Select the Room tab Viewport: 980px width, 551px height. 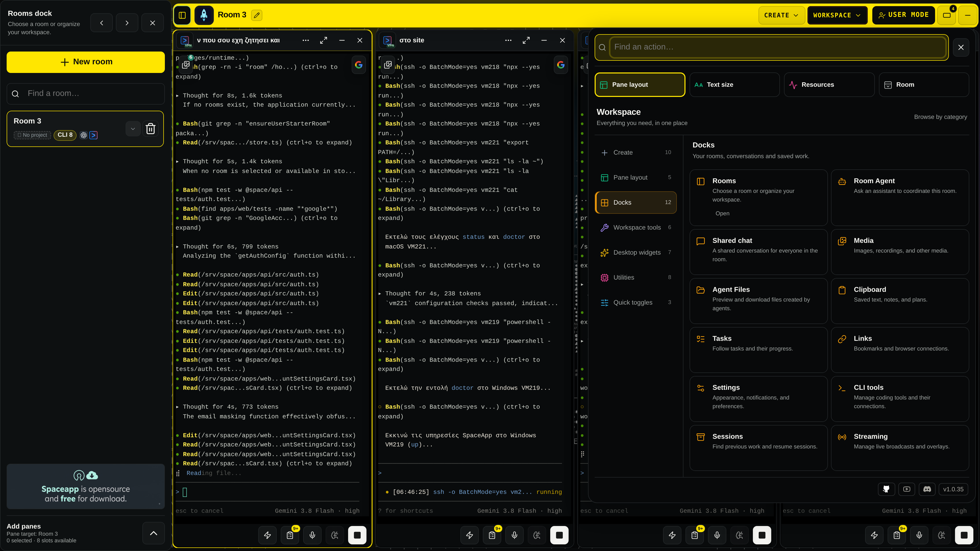click(x=924, y=85)
